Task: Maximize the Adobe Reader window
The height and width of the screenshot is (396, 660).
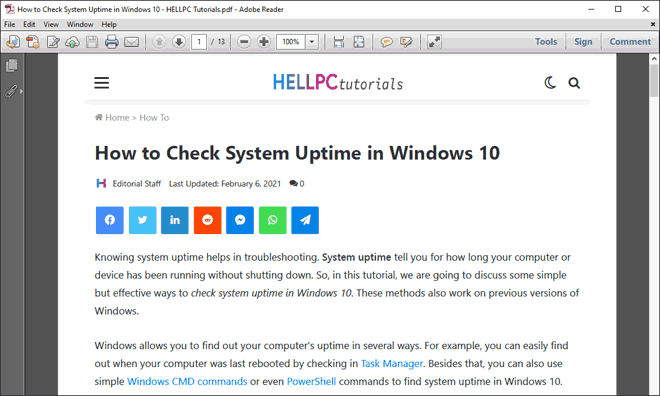Action: (x=618, y=9)
